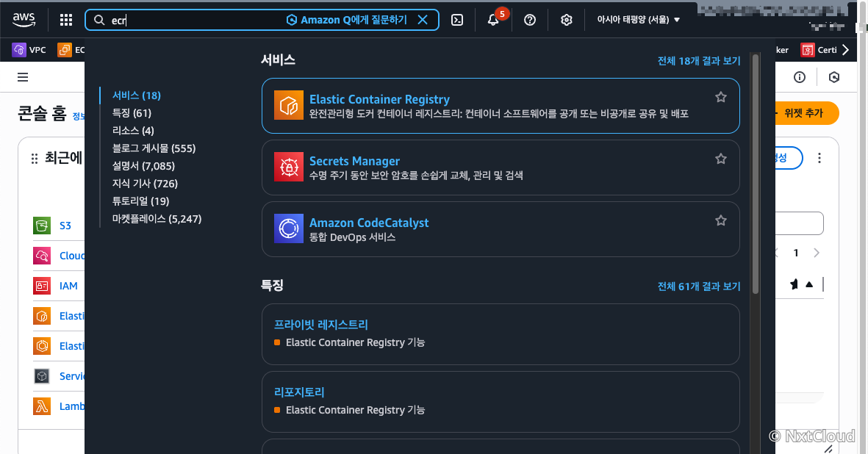Favorite Amazon CodeCatalyst with its star
The image size is (868, 454).
click(x=721, y=220)
